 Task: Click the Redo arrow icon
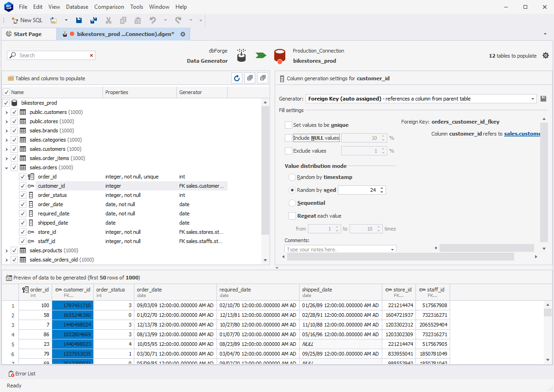(x=178, y=20)
